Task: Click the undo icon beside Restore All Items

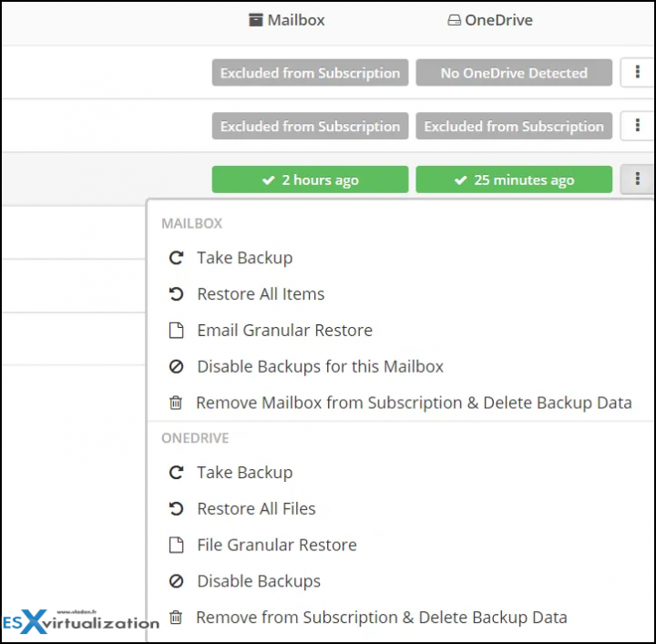Action: click(176, 294)
